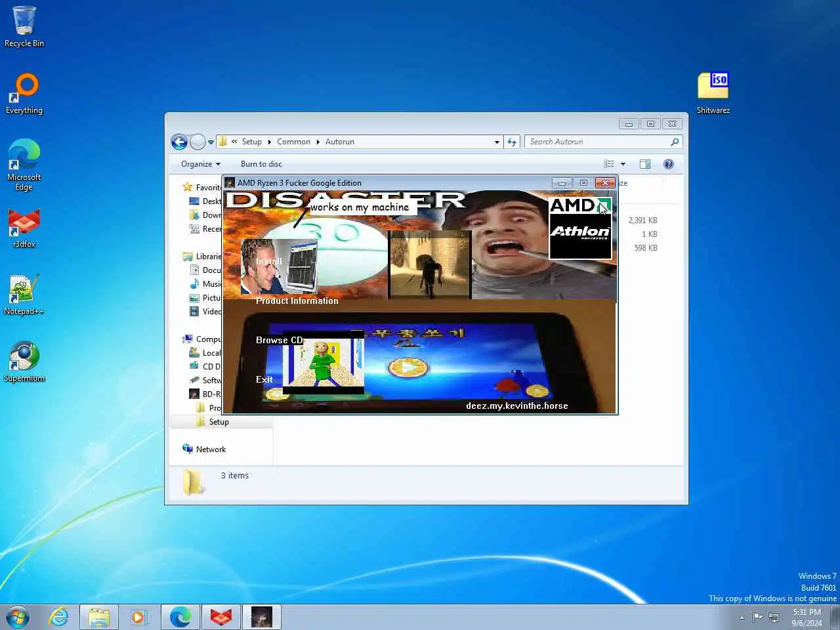Open the Shitwarez ISO file icon
Screen dimensions: 840x630
713,94
